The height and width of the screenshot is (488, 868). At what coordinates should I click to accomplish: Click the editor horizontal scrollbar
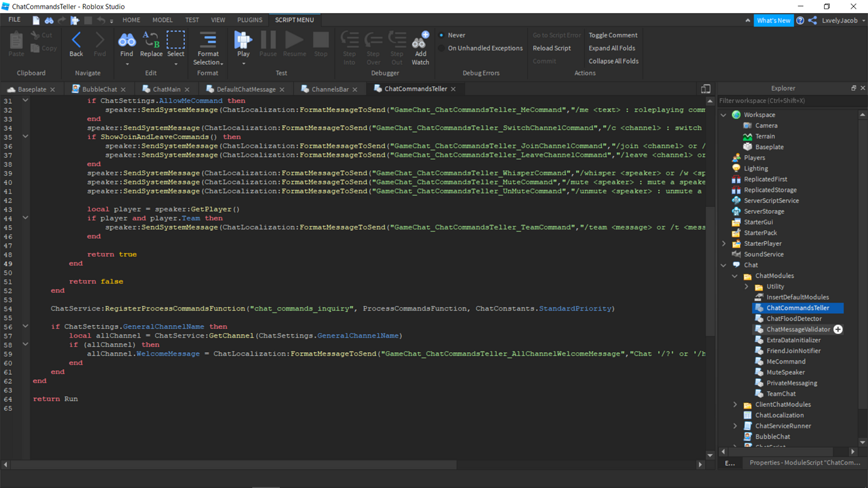233,465
